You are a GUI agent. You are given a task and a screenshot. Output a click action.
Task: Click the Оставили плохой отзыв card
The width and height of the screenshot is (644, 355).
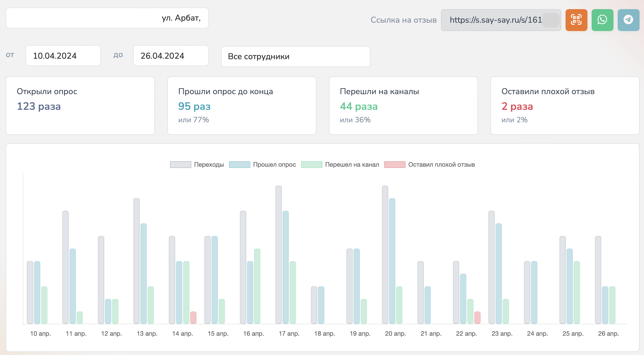[x=565, y=105]
